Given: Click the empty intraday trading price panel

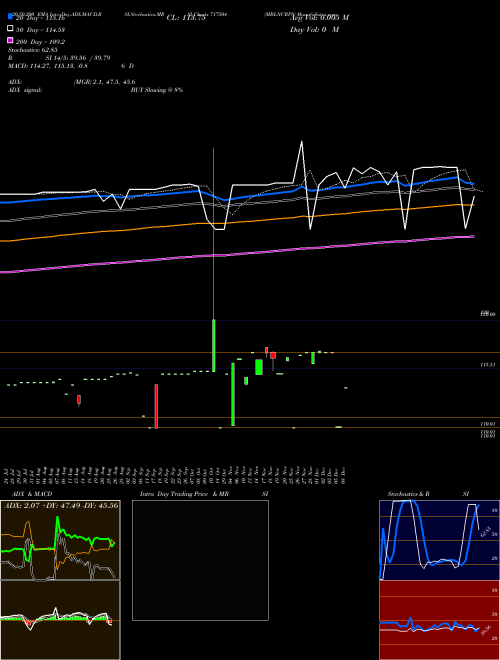Looking at the screenshot, I should (200, 560).
